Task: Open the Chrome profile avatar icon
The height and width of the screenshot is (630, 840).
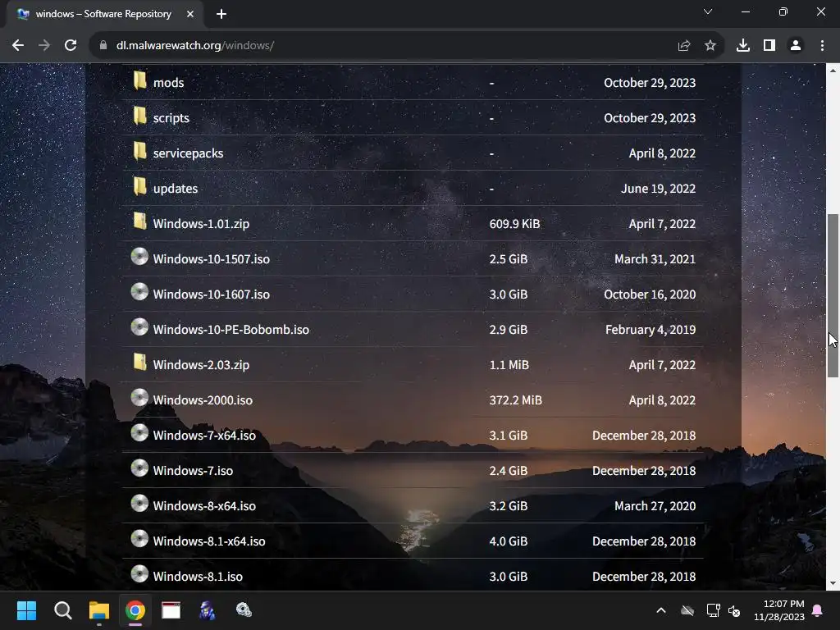Action: [x=796, y=46]
